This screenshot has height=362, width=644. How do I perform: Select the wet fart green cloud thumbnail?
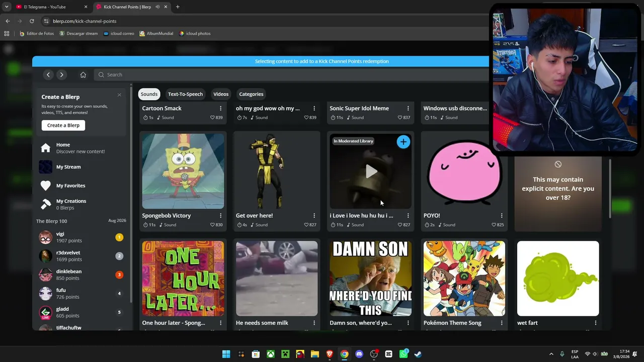[x=558, y=279]
